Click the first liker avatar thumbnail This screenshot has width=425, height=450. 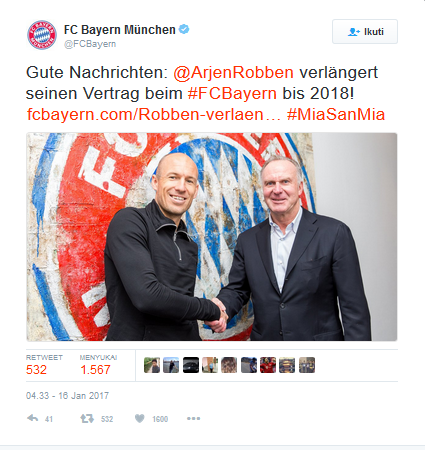[x=152, y=365]
